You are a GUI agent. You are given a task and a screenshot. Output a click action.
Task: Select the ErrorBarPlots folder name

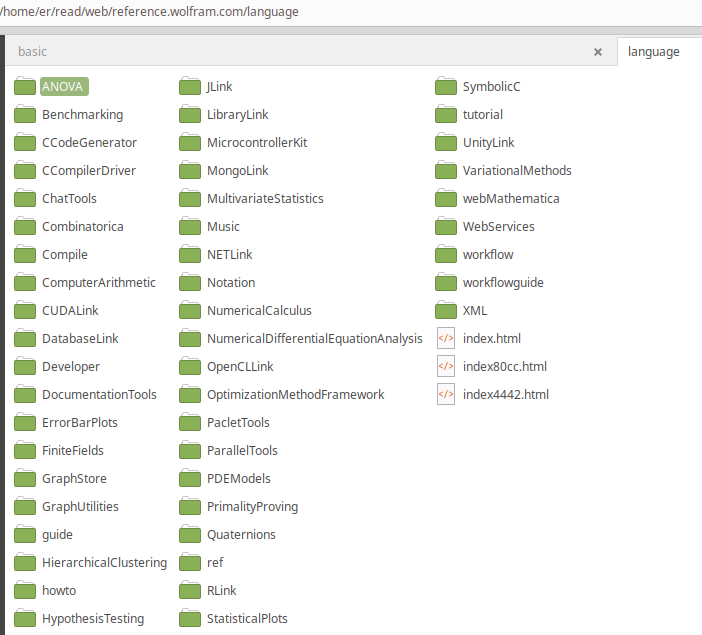(80, 422)
